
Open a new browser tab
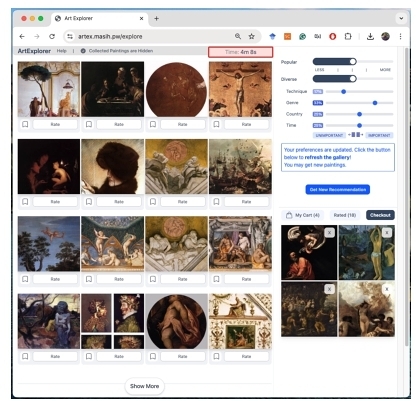(156, 18)
